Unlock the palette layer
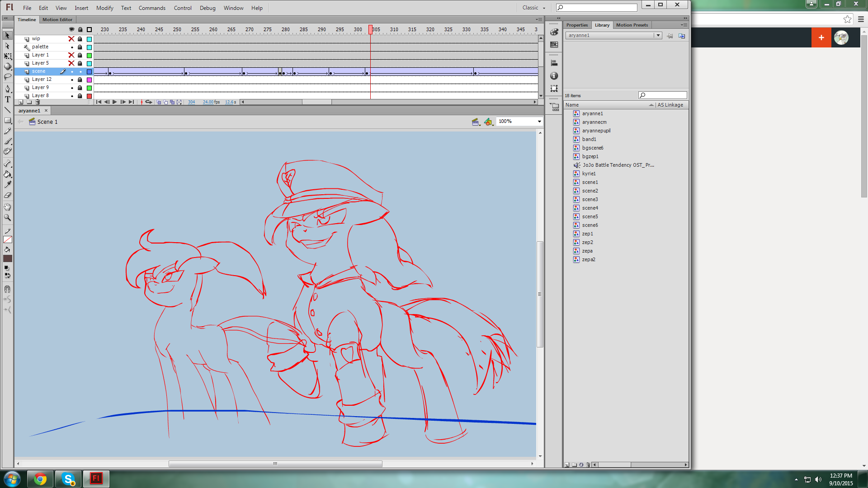 coord(80,47)
